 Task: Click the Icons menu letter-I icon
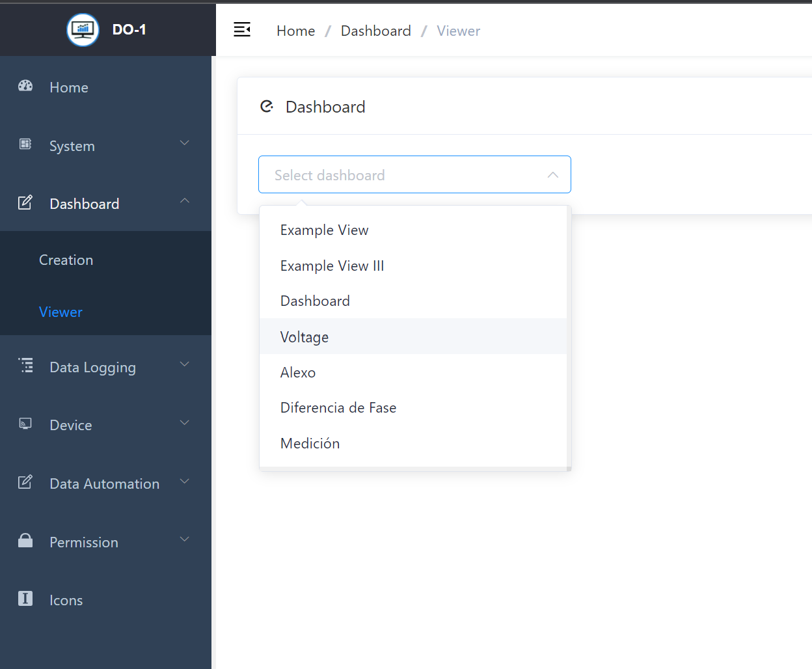point(25,599)
